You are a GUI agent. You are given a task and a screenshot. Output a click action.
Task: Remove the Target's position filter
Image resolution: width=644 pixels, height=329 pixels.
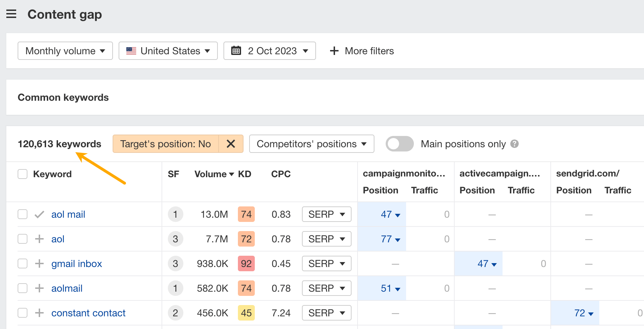(231, 144)
